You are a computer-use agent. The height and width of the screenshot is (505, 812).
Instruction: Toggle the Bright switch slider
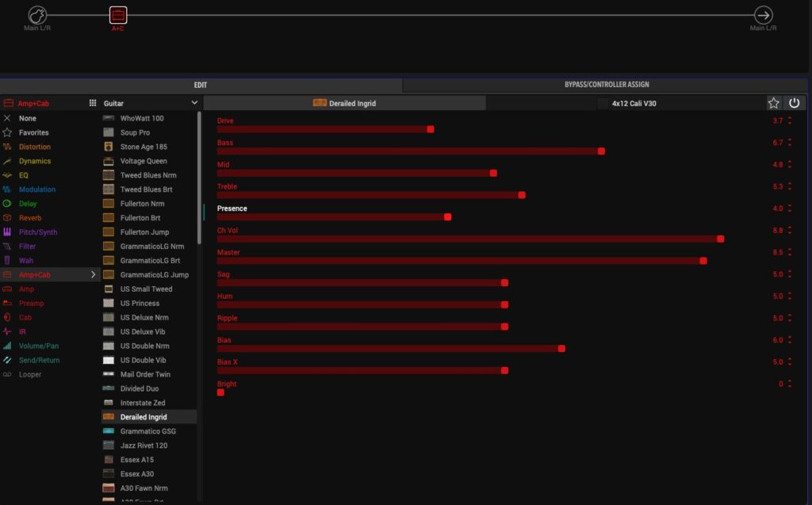pos(221,392)
